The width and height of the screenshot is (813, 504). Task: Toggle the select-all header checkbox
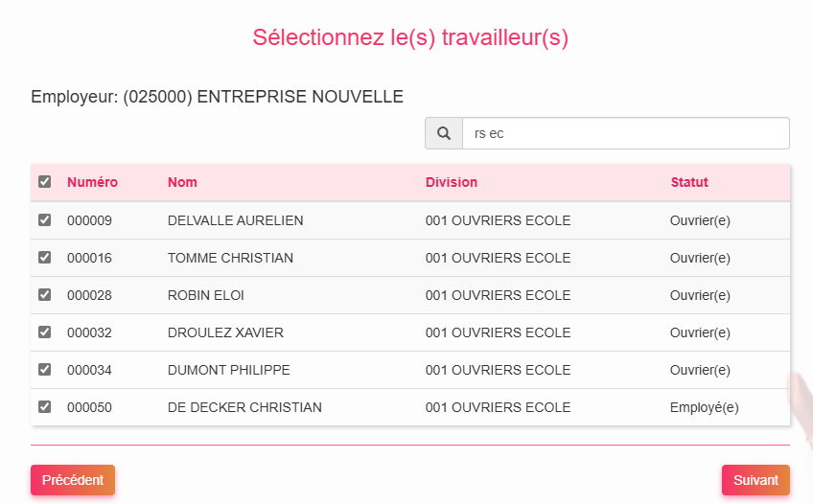pyautogui.click(x=44, y=182)
